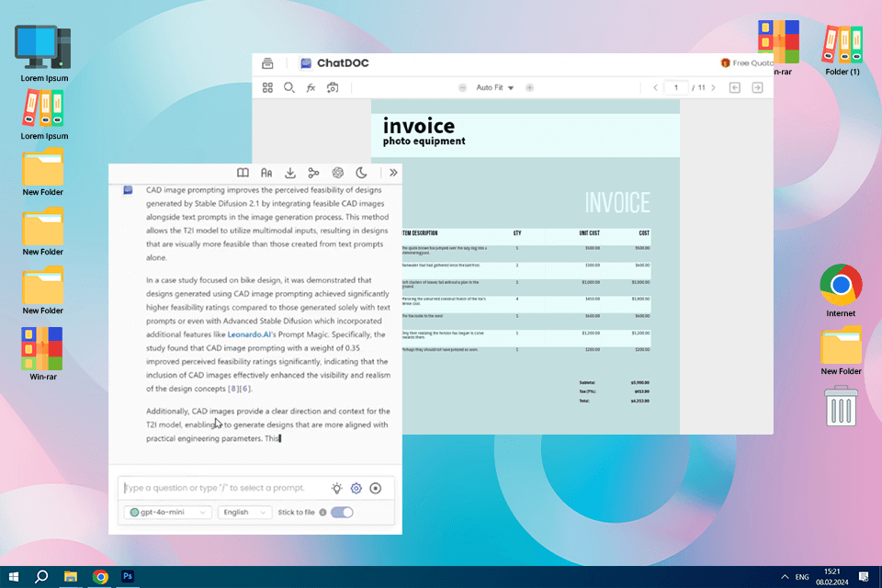882x588 pixels.
Task: Open the Leonardo.AI link
Action: (x=249, y=334)
